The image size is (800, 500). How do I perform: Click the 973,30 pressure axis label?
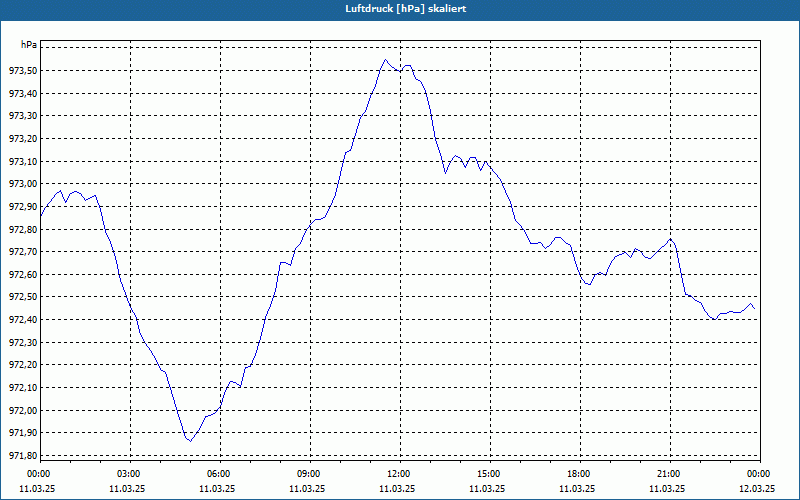click(23, 116)
